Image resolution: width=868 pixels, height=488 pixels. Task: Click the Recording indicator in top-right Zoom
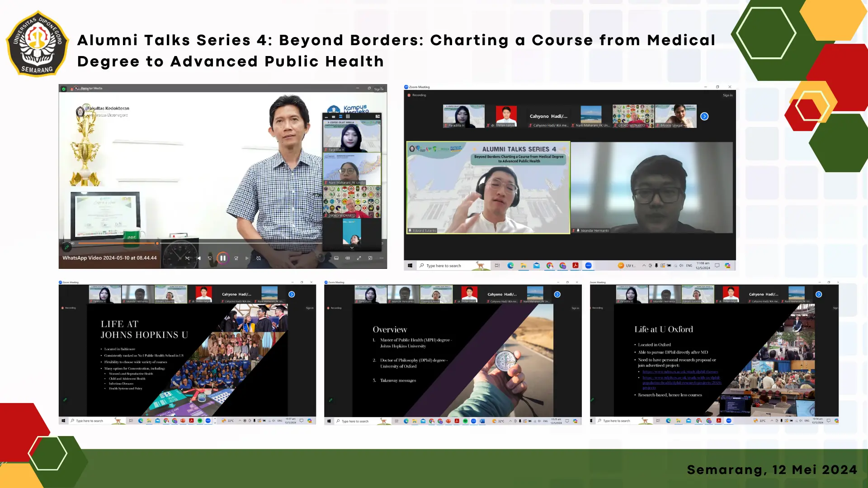417,95
